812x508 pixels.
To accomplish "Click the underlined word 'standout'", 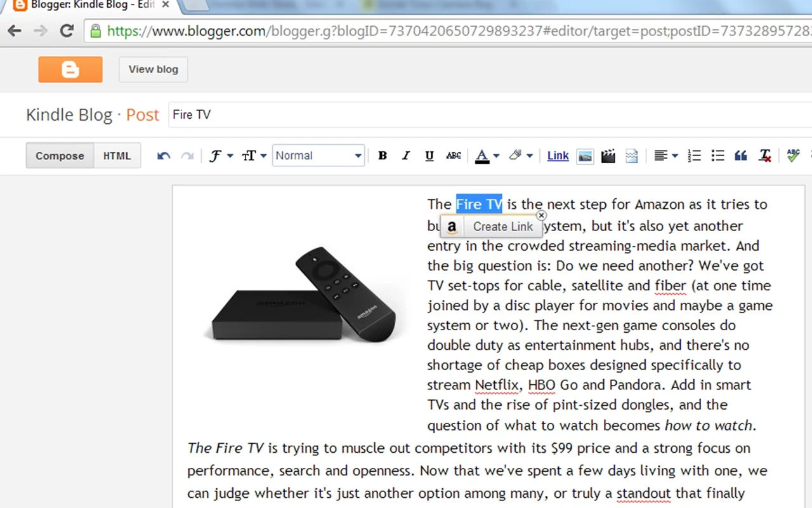I will [x=644, y=493].
